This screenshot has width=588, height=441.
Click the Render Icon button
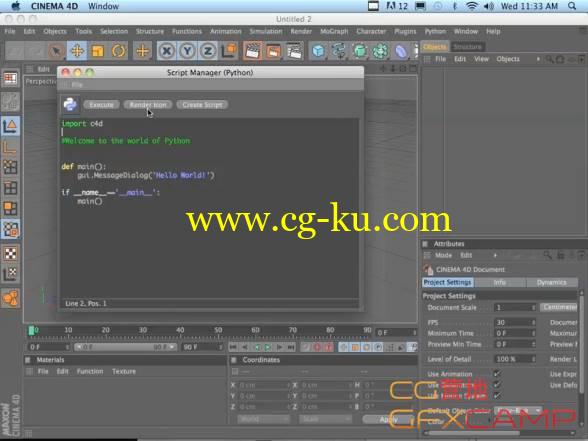click(148, 105)
